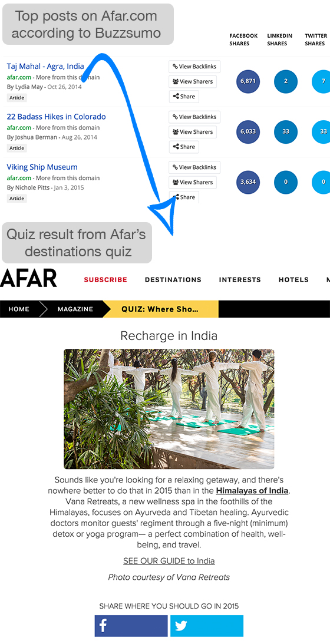
Task: Open the Destinations menu
Action: pyautogui.click(x=173, y=280)
